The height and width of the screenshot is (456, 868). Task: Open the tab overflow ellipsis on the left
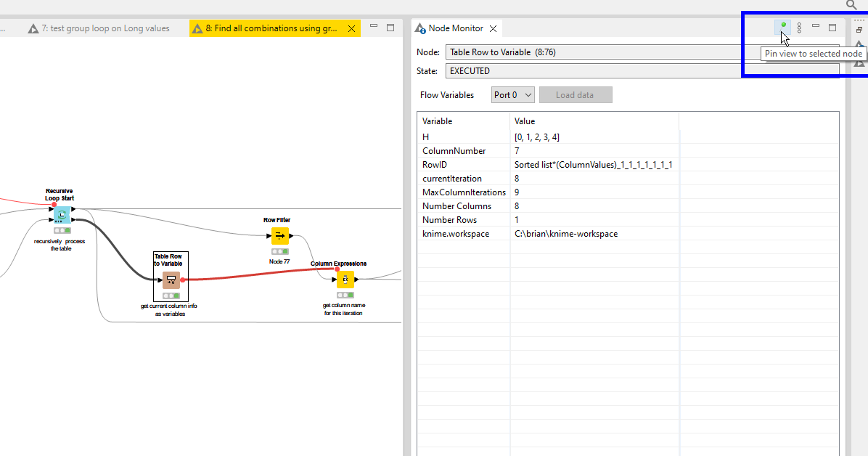coord(4,28)
